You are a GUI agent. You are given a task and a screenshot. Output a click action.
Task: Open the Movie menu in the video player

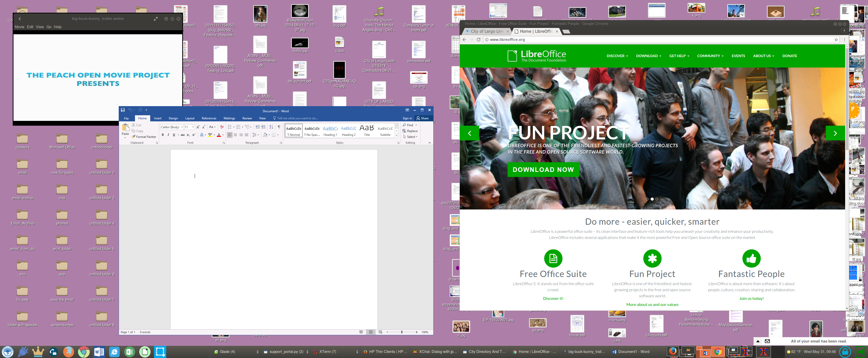tap(19, 27)
